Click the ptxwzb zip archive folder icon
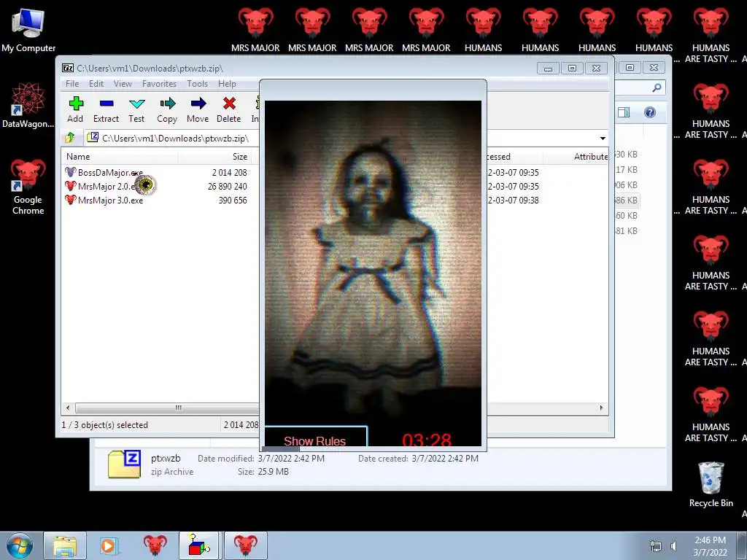747x560 pixels. pyautogui.click(x=124, y=464)
